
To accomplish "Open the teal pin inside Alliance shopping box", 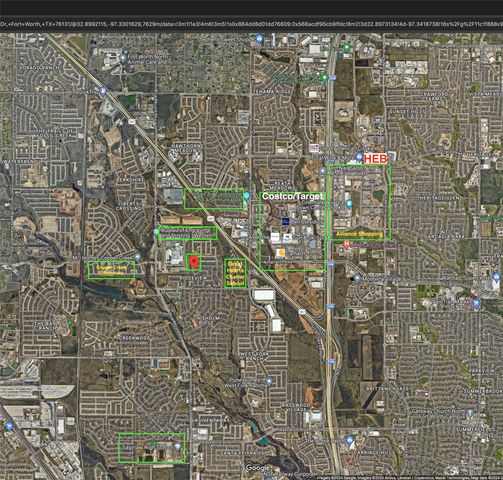I will [x=349, y=203].
